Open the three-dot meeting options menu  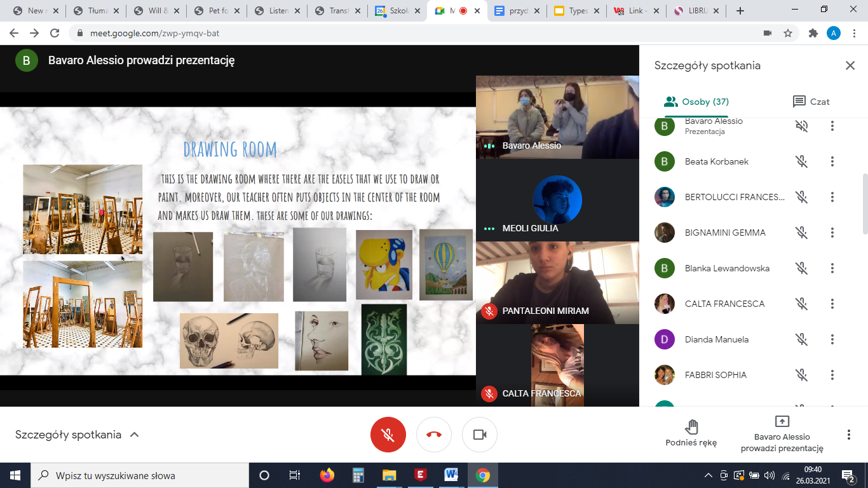(x=848, y=435)
